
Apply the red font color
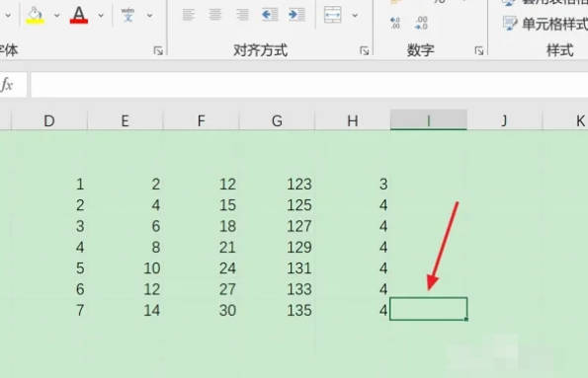click(x=79, y=16)
